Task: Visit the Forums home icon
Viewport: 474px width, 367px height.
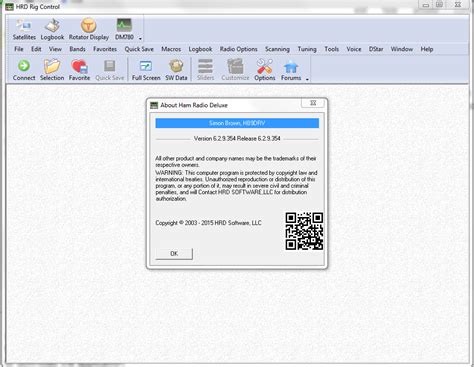Action: [x=291, y=70]
